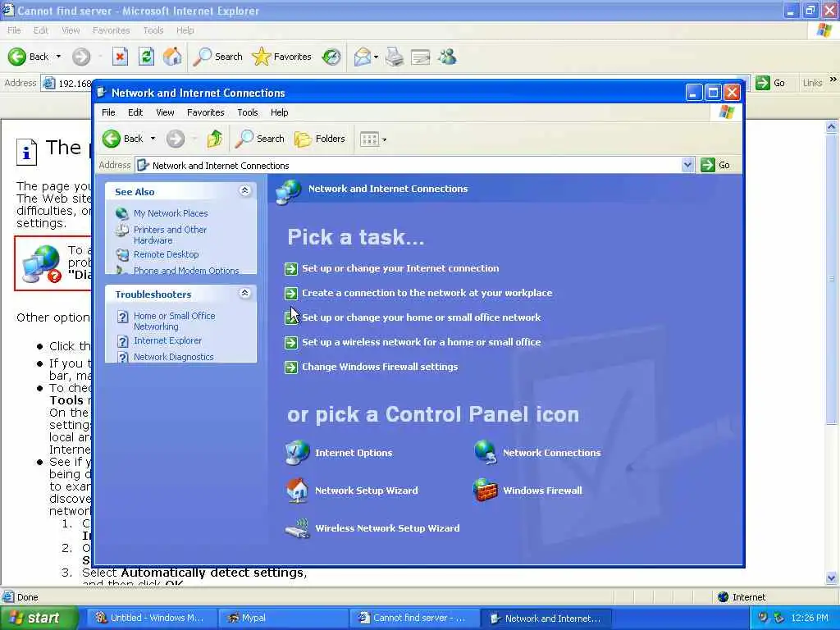
Task: Open Network Diagnostics troubleshooter link
Action: [x=174, y=357]
